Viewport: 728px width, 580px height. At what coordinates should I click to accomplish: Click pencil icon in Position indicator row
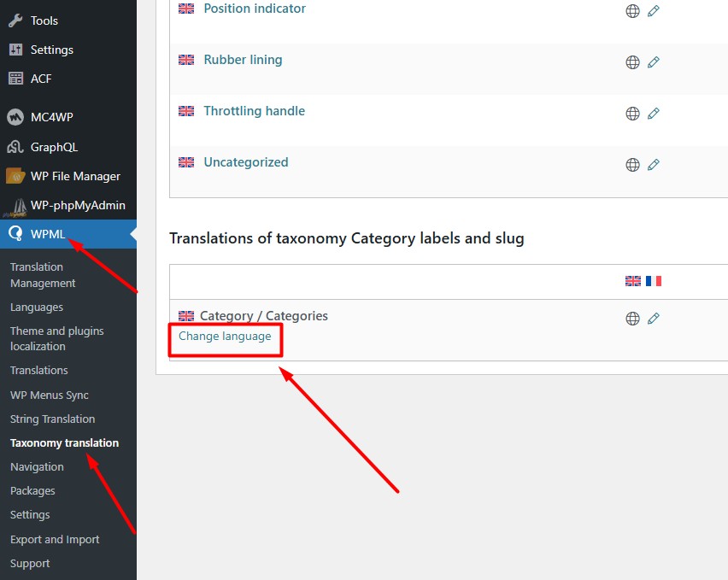[x=654, y=11]
